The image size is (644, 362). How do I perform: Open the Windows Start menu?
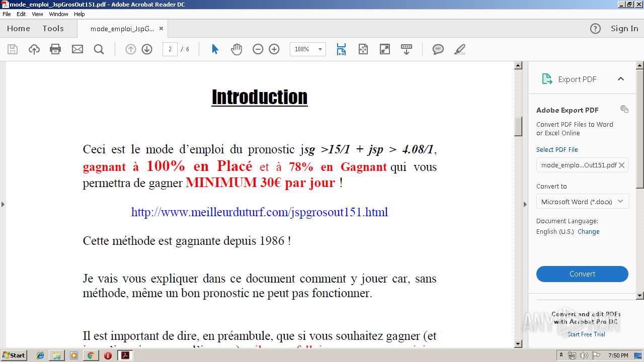tap(14, 355)
